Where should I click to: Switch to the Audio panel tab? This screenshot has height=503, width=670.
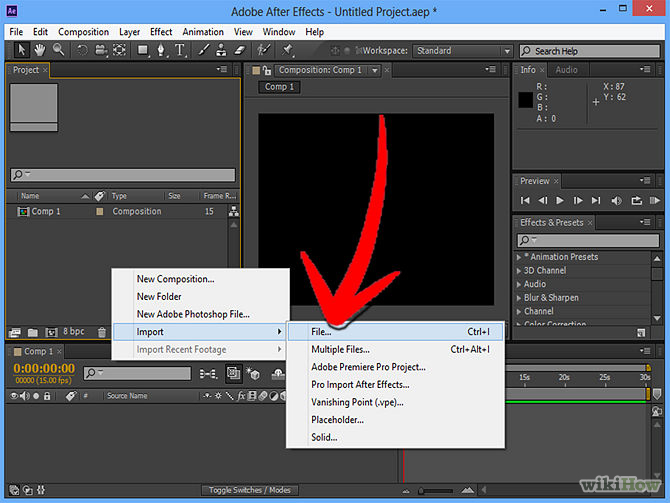pos(567,70)
